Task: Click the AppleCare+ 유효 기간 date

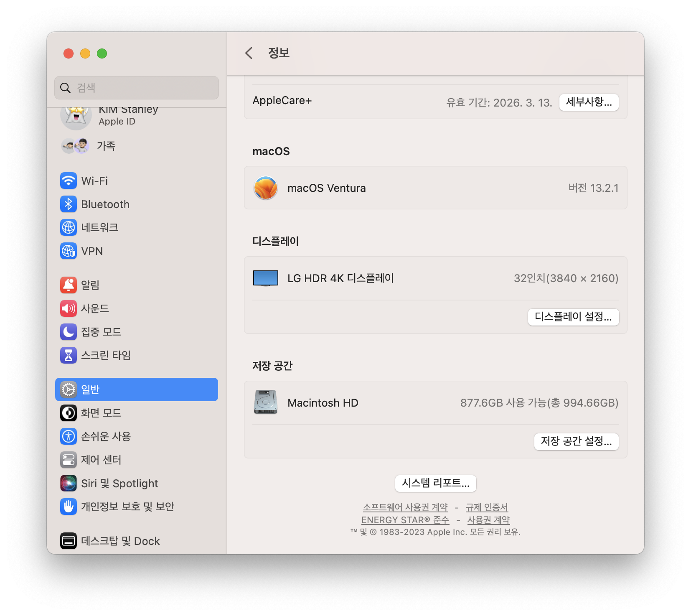Action: 499,103
